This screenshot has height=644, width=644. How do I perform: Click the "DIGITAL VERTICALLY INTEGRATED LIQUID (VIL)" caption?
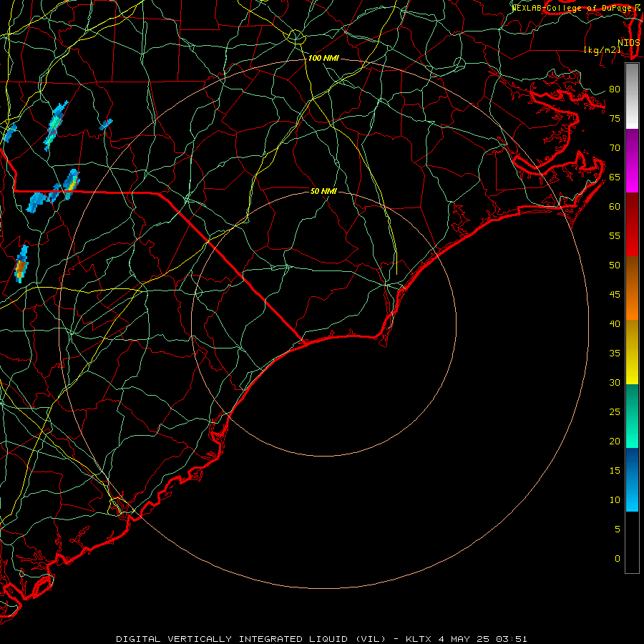click(x=251, y=639)
